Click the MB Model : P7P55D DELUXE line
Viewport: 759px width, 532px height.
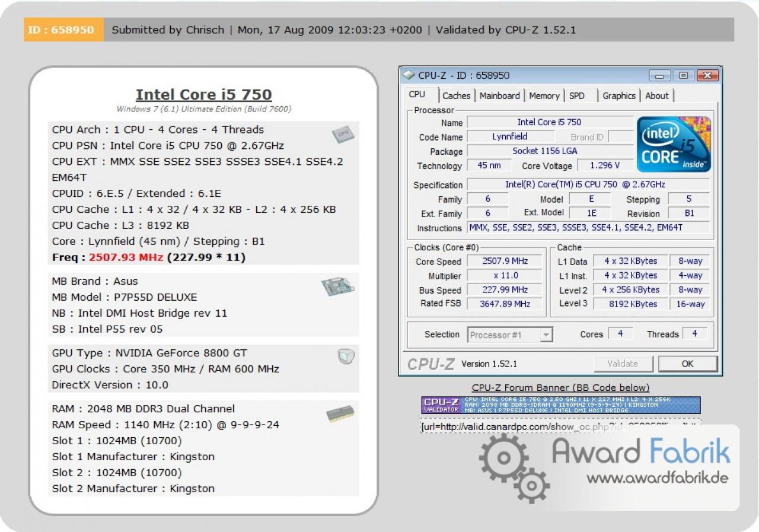(x=125, y=297)
